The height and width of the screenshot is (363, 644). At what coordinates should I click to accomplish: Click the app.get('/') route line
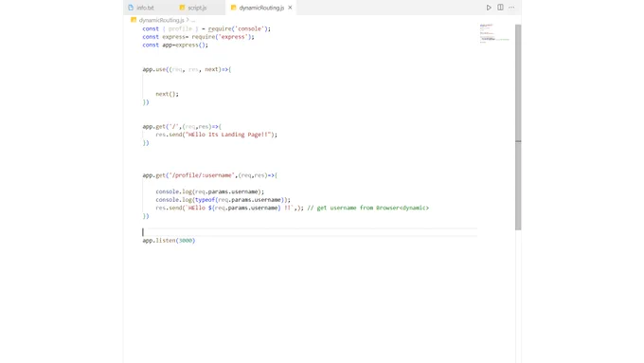point(182,127)
